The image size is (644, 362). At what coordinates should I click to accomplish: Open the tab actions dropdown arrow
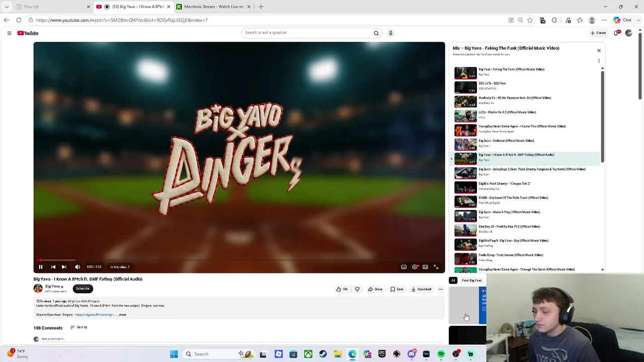coord(7,7)
